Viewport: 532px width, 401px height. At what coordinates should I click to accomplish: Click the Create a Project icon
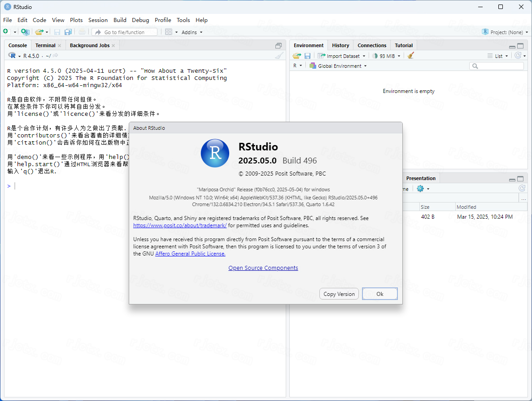click(x=25, y=32)
